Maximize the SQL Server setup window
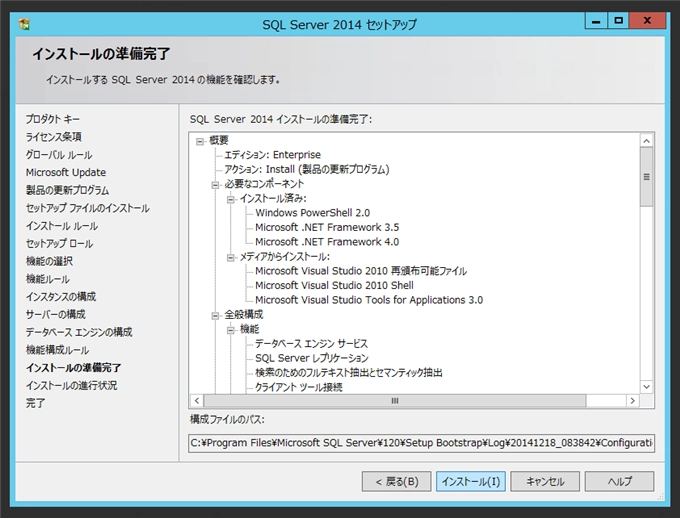The height and width of the screenshot is (518, 680). pos(618,20)
